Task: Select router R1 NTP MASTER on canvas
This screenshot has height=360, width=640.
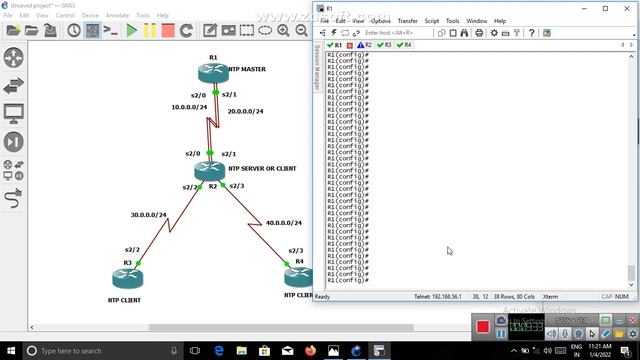Action: pyautogui.click(x=213, y=74)
